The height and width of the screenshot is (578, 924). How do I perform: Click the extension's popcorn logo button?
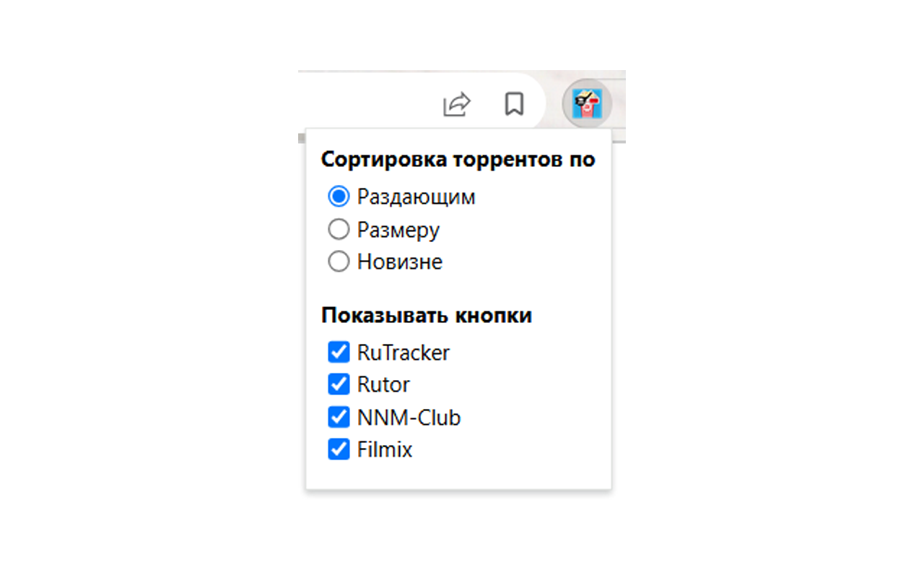click(586, 103)
